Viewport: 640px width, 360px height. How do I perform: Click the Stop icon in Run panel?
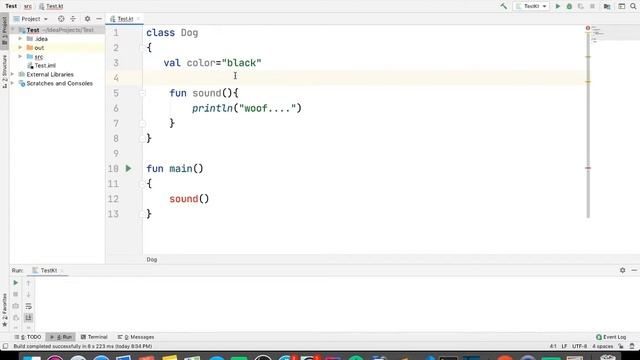(16, 294)
